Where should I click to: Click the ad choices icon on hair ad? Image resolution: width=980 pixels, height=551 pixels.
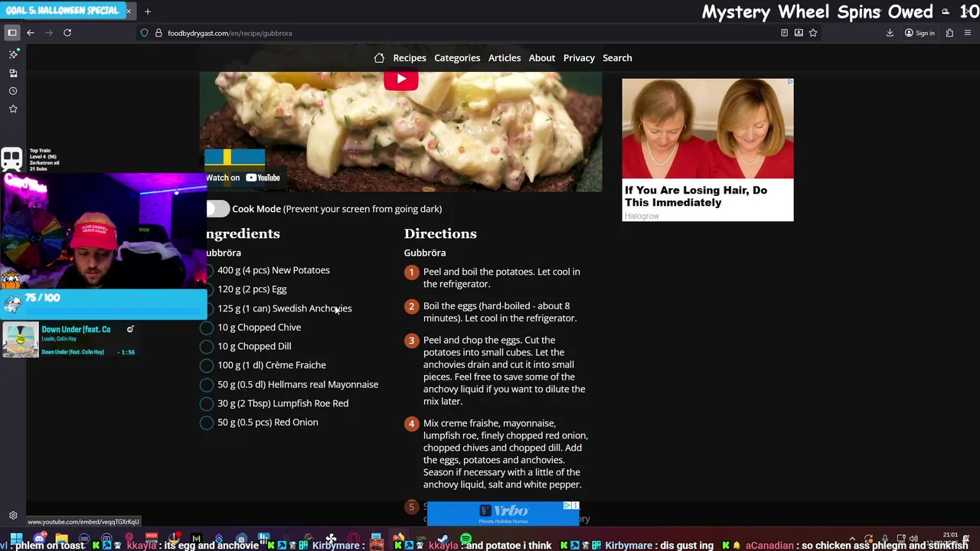pyautogui.click(x=789, y=82)
